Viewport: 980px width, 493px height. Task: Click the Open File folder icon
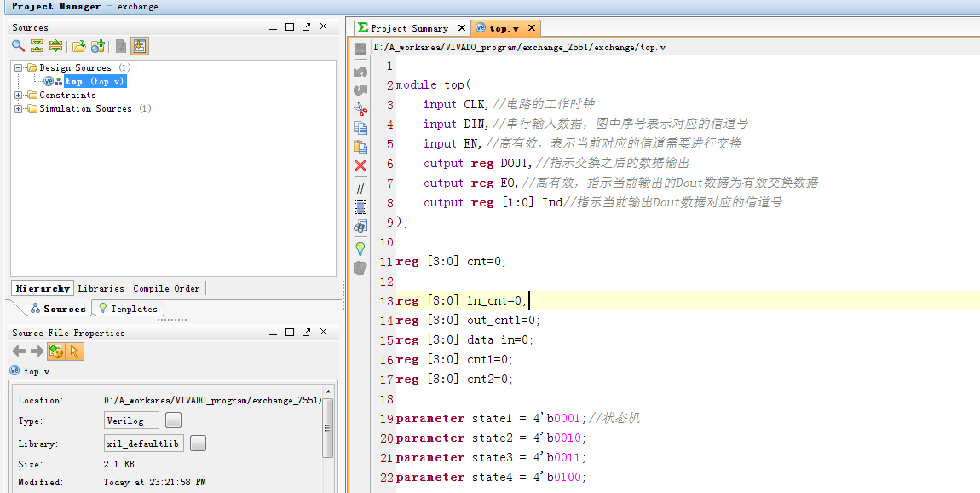(78, 46)
